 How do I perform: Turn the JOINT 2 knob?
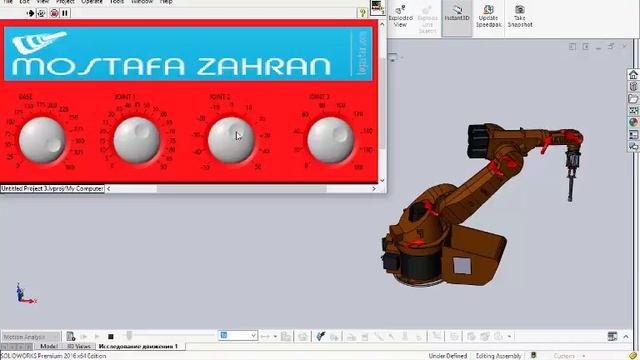(231, 140)
